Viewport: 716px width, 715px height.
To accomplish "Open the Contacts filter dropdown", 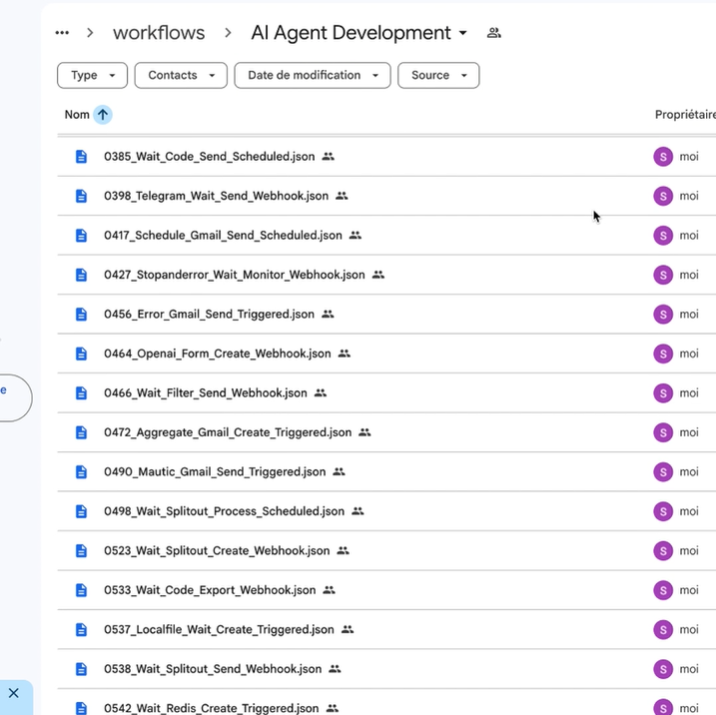I will [180, 75].
